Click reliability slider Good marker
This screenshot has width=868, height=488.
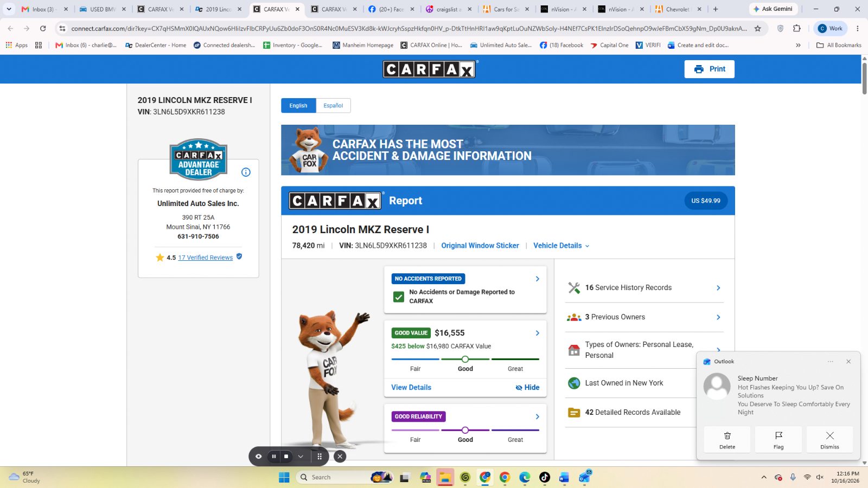tap(465, 430)
